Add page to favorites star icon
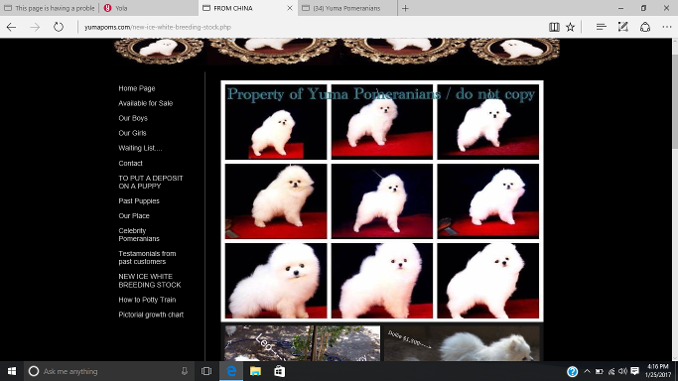The height and width of the screenshot is (381, 678). tap(570, 27)
